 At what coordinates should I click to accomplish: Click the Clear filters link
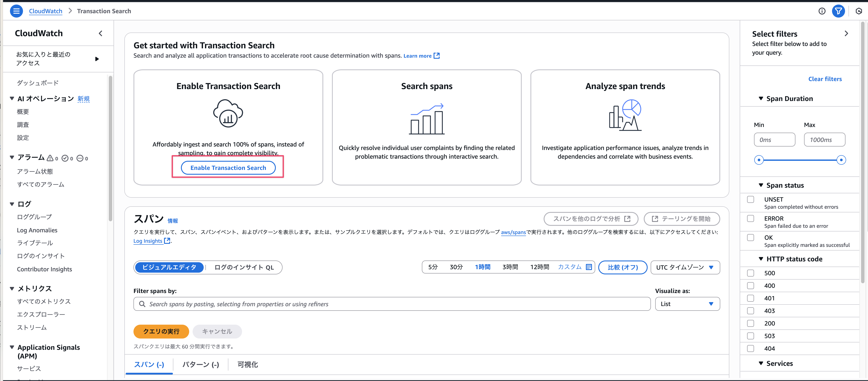tap(825, 79)
